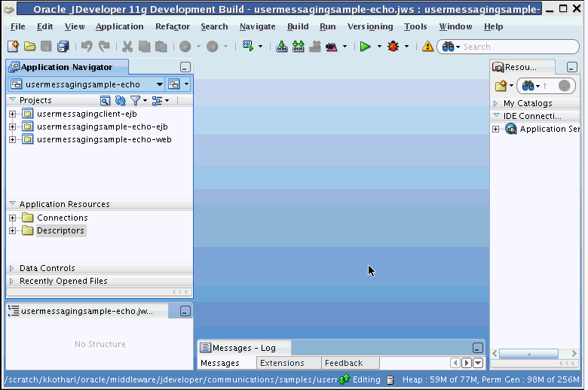The height and width of the screenshot is (390, 588).
Task: Open a file with the folder icon
Action: click(29, 47)
